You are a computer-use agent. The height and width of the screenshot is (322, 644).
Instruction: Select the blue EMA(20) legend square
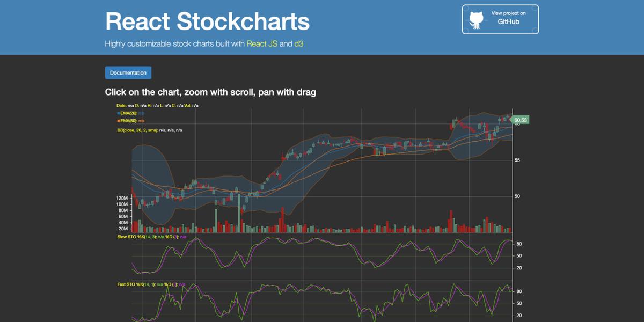click(119, 114)
